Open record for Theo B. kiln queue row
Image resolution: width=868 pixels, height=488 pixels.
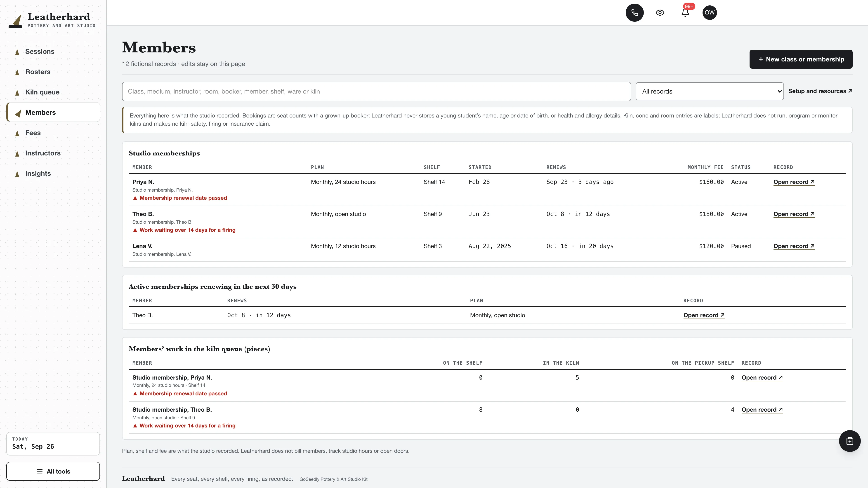[x=762, y=410]
